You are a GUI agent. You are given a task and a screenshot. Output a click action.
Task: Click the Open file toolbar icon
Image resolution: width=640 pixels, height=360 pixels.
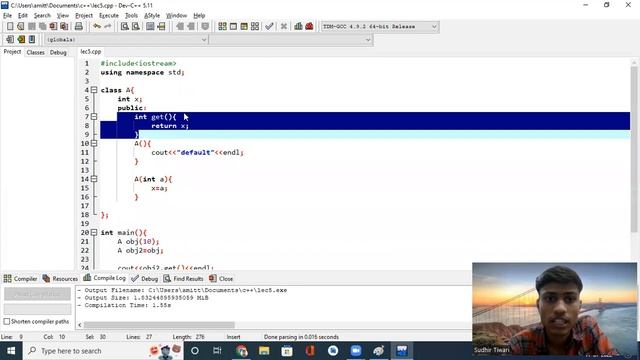[x=20, y=27]
